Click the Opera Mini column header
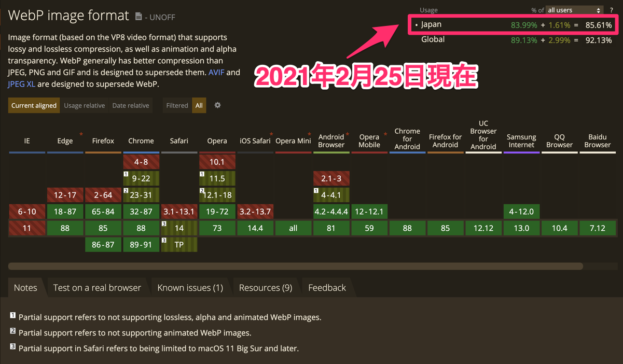 (293, 141)
